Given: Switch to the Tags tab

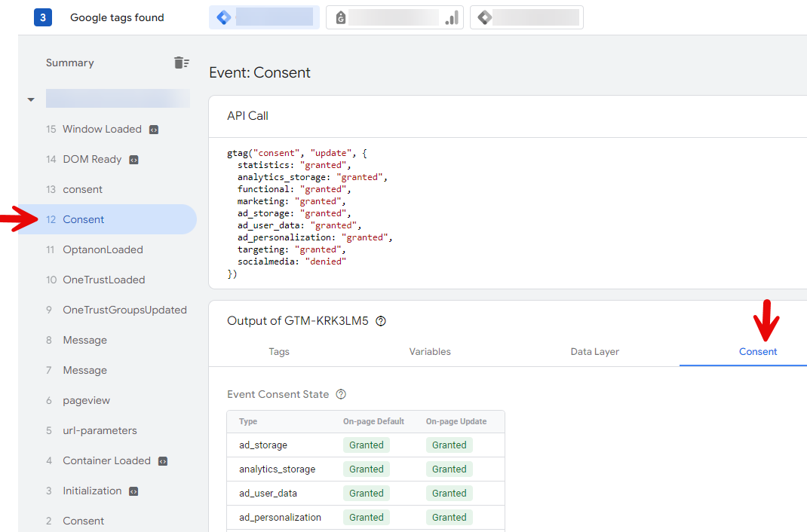Looking at the screenshot, I should click(279, 351).
